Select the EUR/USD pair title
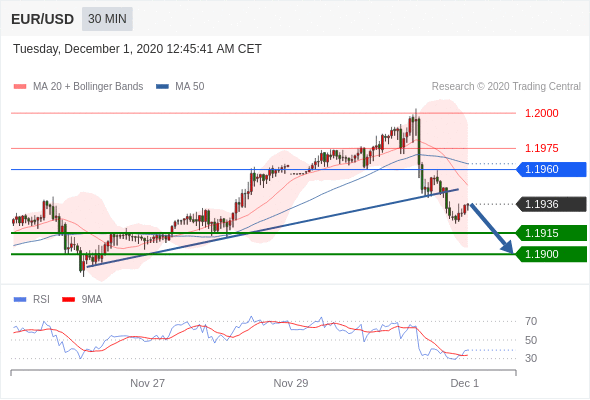590x400 pixels. pyautogui.click(x=43, y=19)
